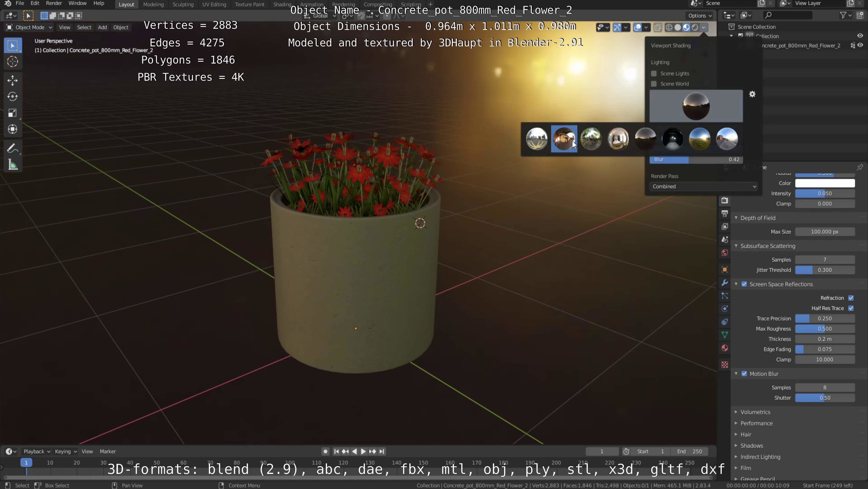Screen dimensions: 868x489
Task: Open Object properties tab icon
Action: [725, 270]
